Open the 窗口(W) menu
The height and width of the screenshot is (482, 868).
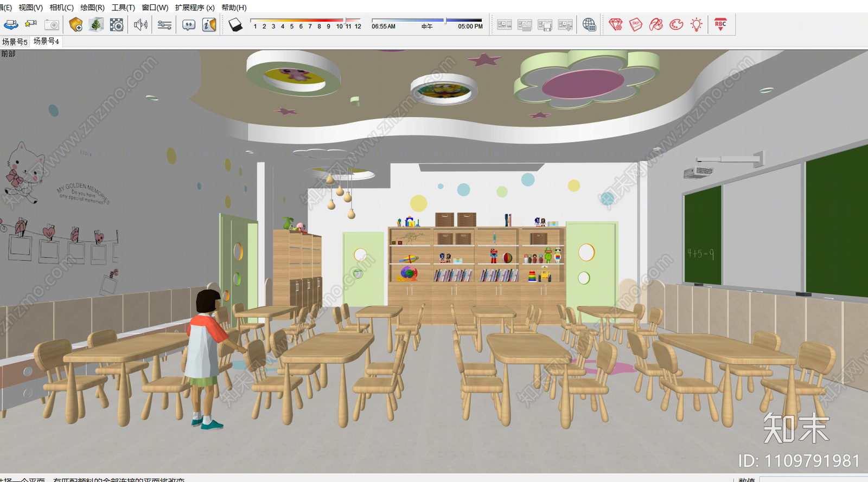tap(155, 8)
